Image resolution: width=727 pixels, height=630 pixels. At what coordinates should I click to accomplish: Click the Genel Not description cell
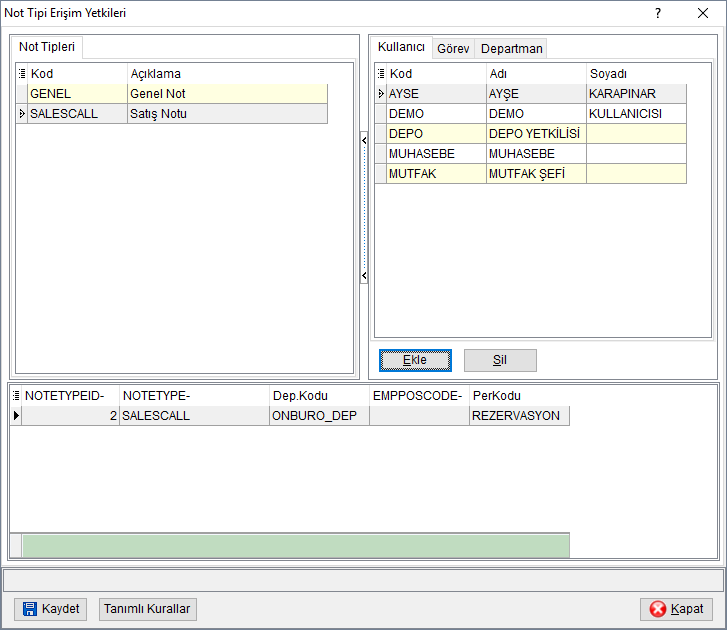point(227,94)
